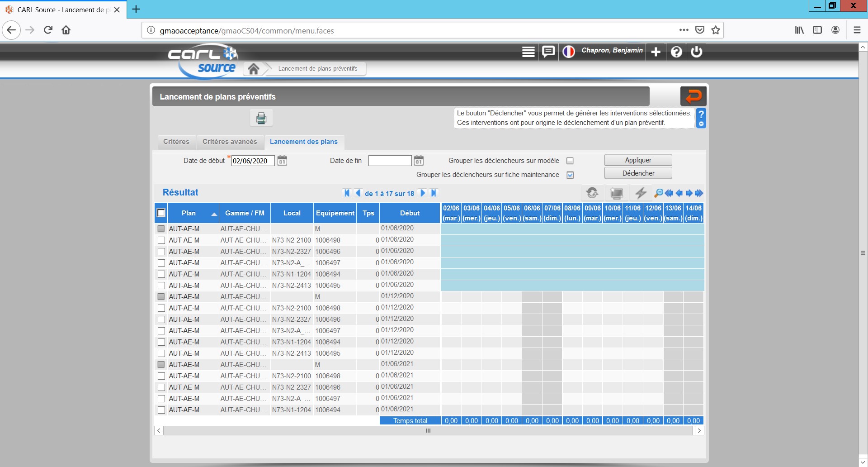Viewport: 868px width, 467px height.
Task: Switch to the Critères avancés tab
Action: coord(230,142)
